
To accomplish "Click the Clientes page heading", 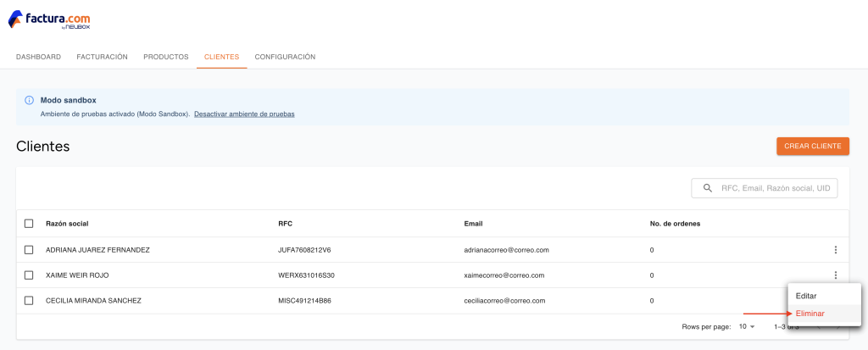I will (x=43, y=147).
